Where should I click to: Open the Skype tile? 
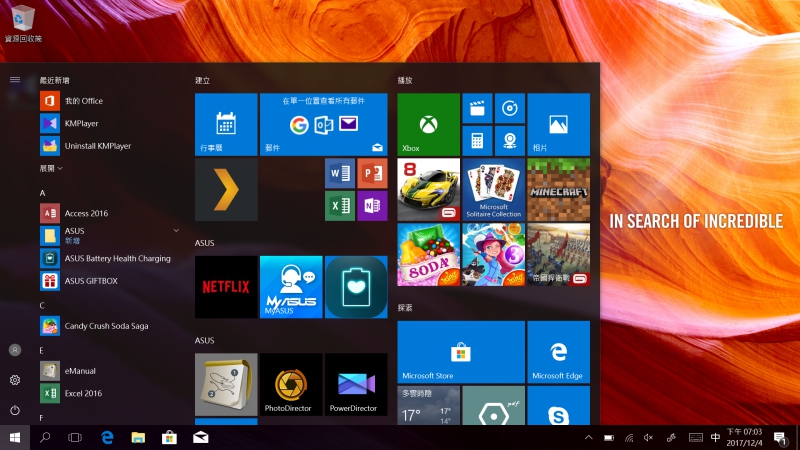558,406
